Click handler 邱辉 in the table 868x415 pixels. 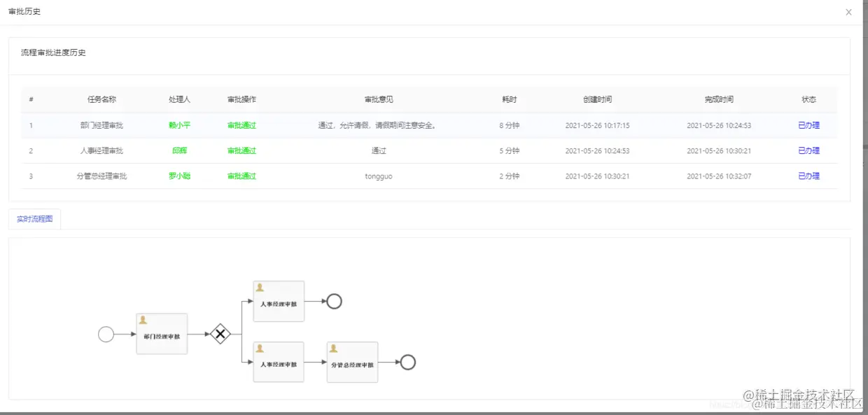pos(179,150)
